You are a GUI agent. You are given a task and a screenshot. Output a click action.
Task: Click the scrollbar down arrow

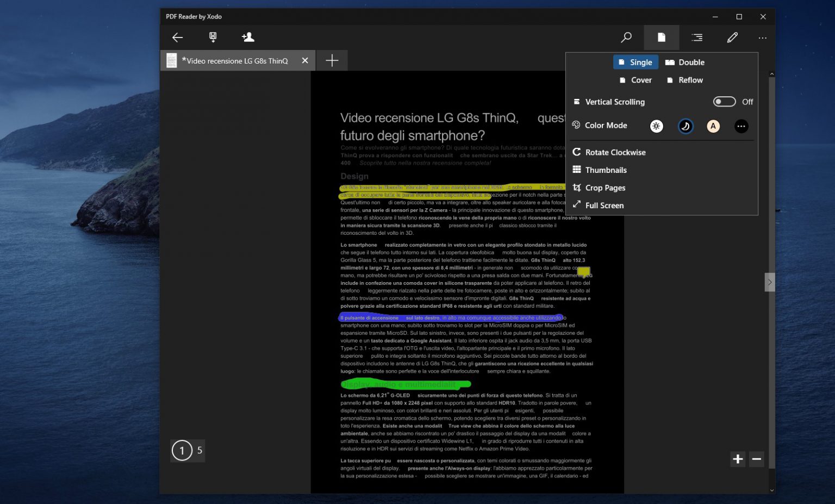tap(771, 490)
